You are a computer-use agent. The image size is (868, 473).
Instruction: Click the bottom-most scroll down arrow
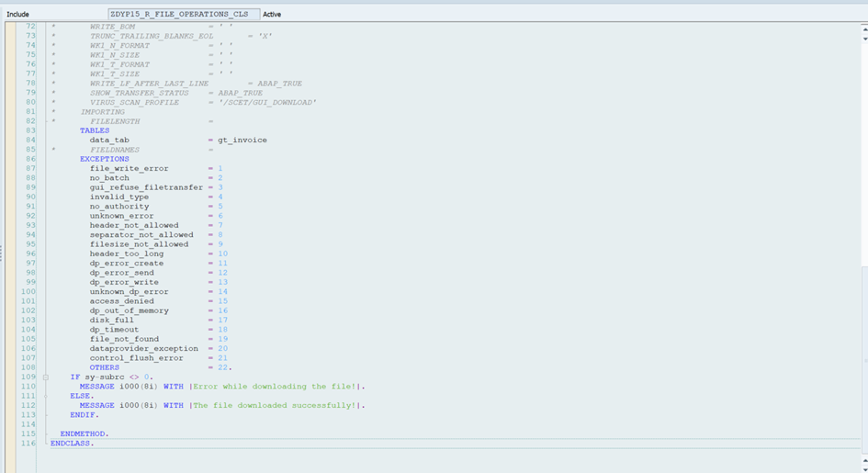pyautogui.click(x=863, y=467)
